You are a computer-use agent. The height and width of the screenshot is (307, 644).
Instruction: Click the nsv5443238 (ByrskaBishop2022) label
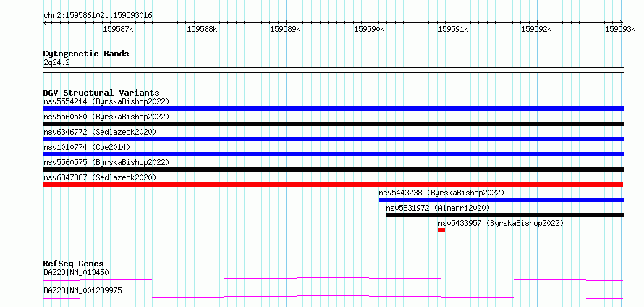click(x=441, y=193)
